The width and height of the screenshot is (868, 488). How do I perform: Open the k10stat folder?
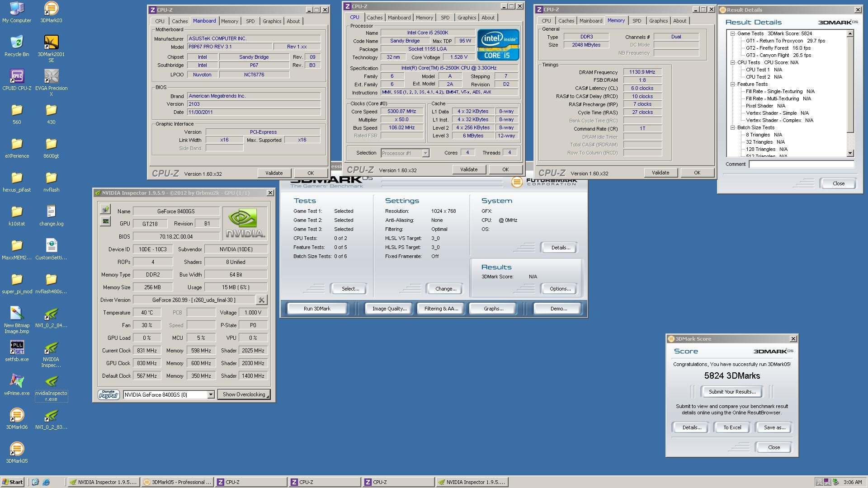click(x=17, y=216)
